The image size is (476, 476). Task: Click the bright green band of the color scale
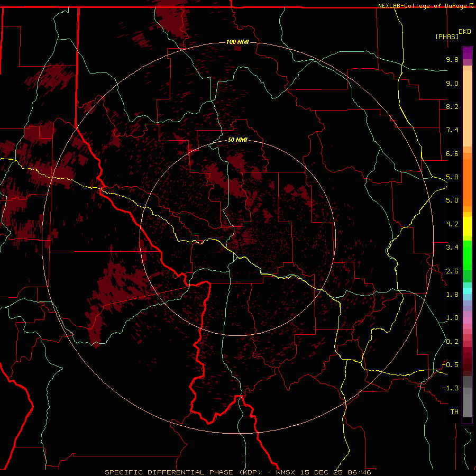point(467,255)
